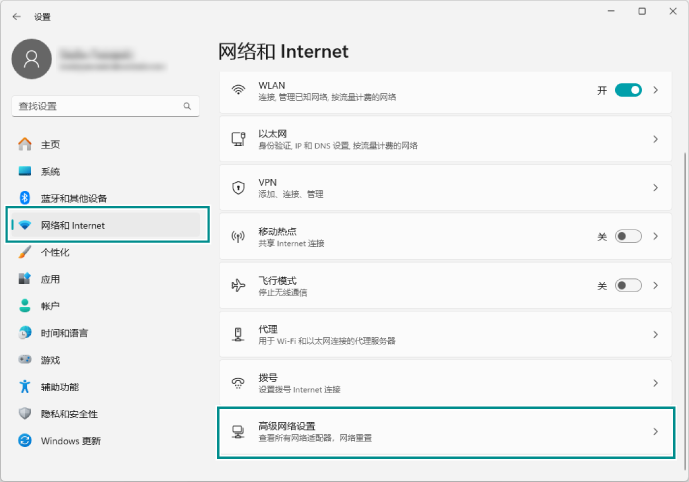Click the dial-up phone icon
689x482 pixels.
point(238,383)
